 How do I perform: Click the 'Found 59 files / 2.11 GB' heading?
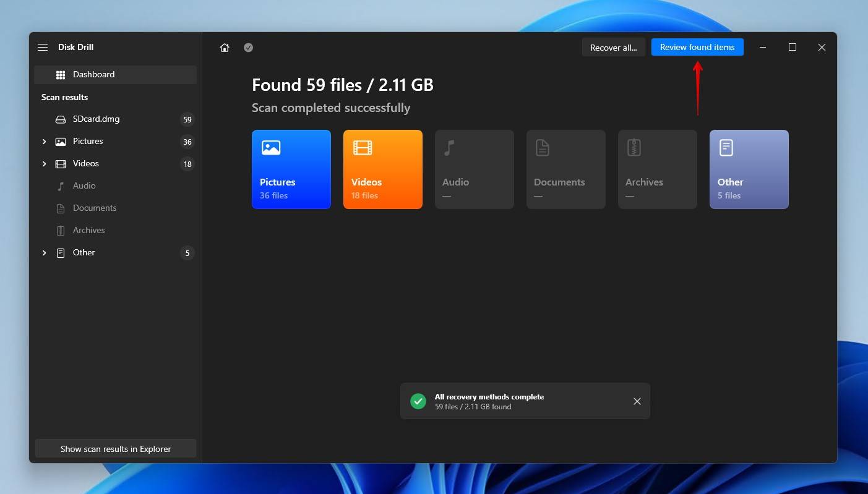[x=343, y=85]
